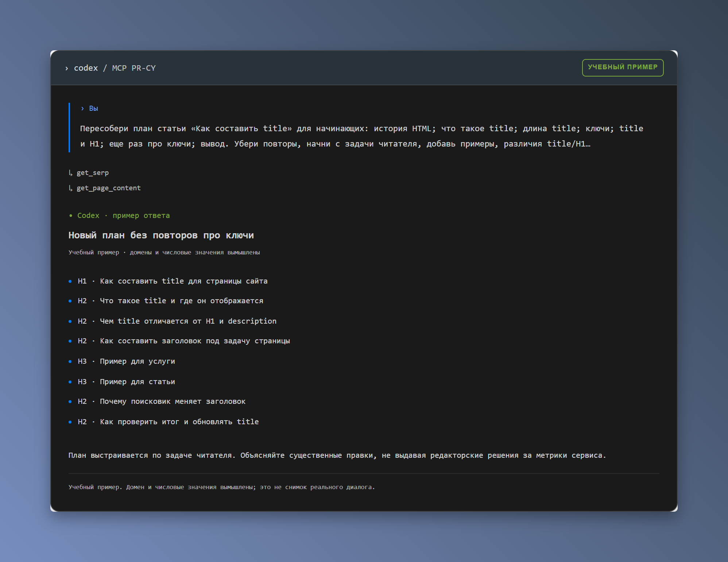
Task: Click the УЧЕБНЫЙ ПРИМЕР badge
Action: [623, 67]
